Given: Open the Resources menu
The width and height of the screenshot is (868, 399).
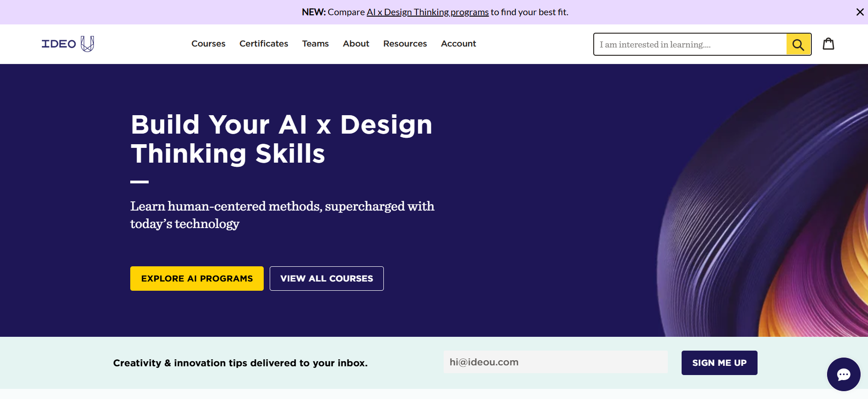Looking at the screenshot, I should coord(405,44).
